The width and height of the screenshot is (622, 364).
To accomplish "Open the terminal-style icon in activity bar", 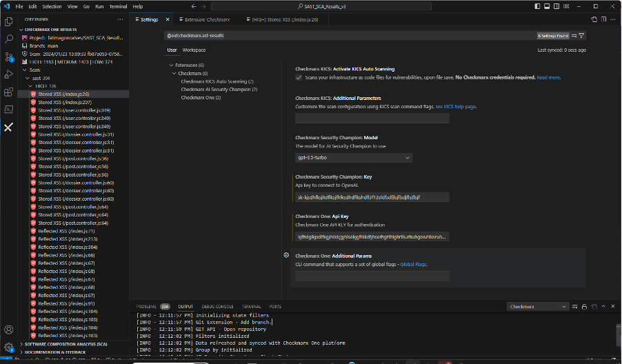I will click(x=8, y=110).
